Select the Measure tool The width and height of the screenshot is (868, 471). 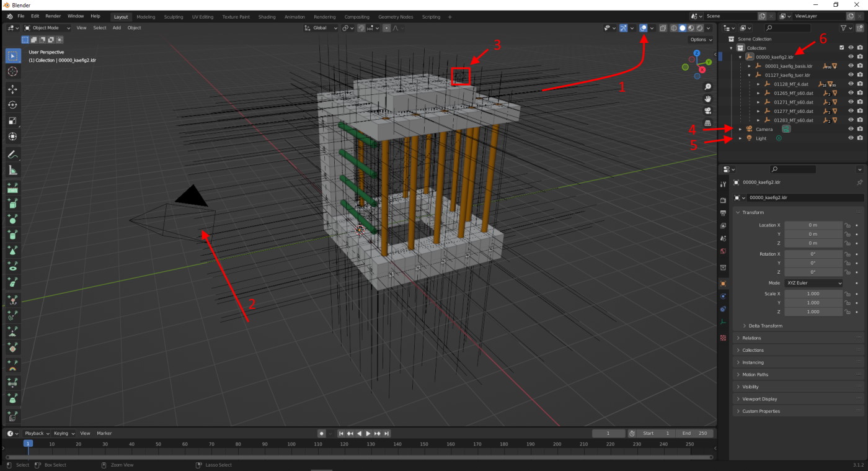coord(12,171)
